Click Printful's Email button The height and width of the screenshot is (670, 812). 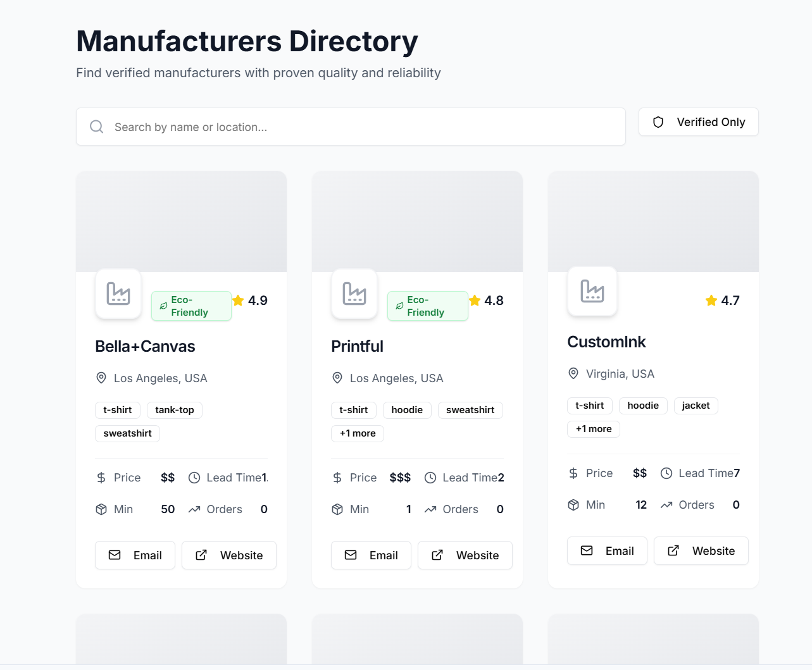click(x=371, y=555)
